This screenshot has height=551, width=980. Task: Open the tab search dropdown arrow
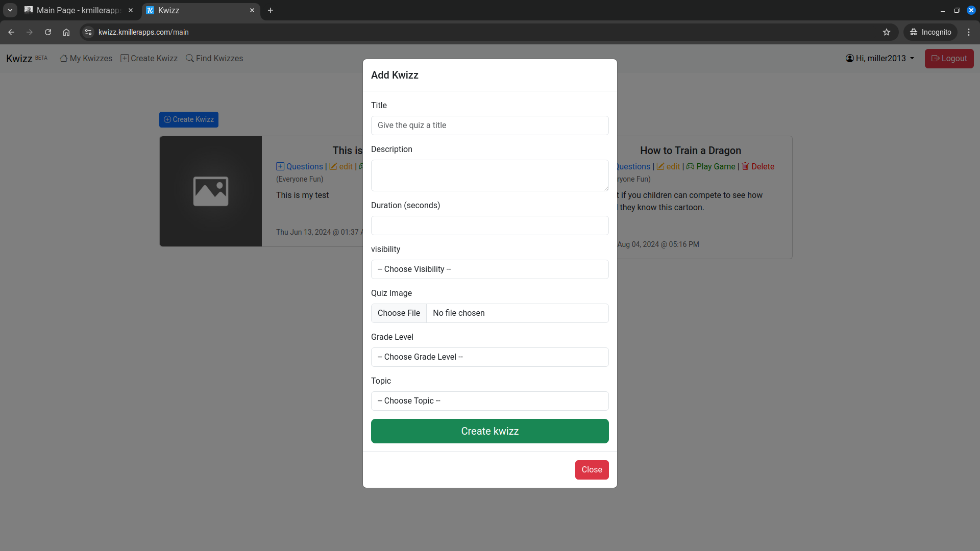(10, 10)
